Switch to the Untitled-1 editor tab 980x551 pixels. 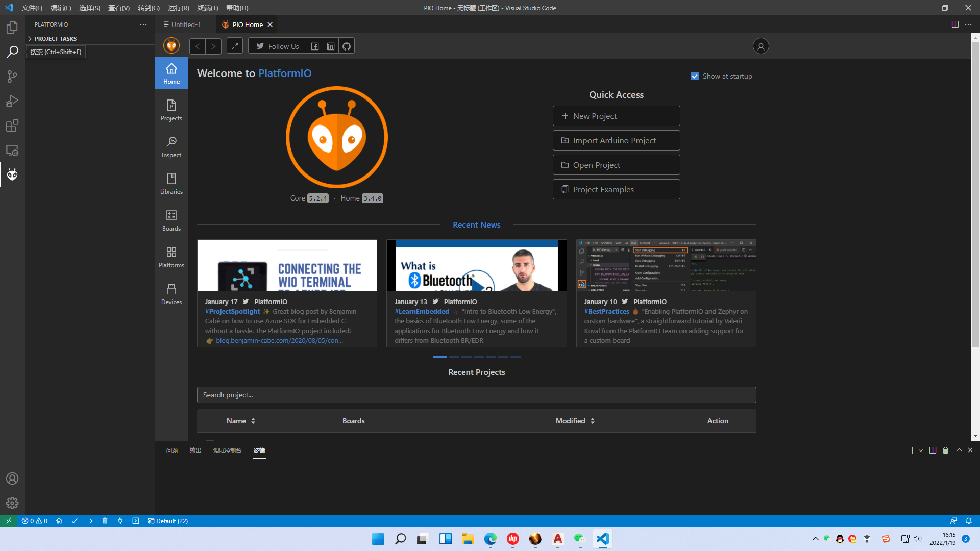click(185, 24)
